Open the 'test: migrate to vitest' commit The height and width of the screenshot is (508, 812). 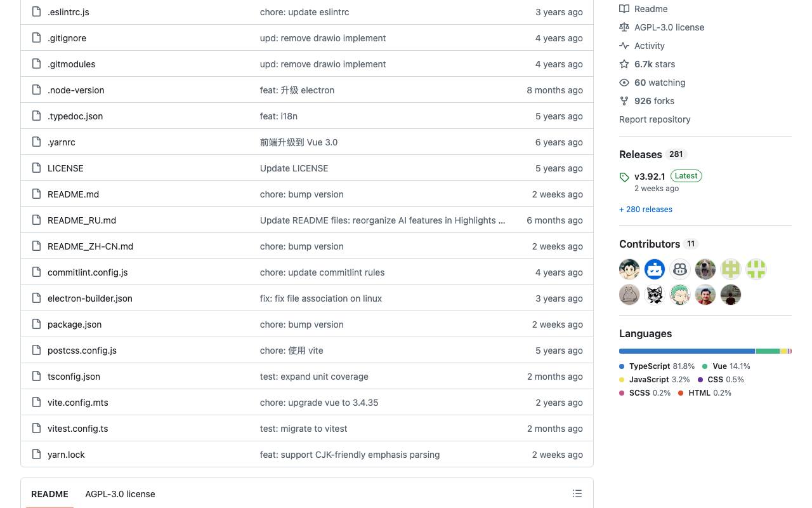[304, 429]
